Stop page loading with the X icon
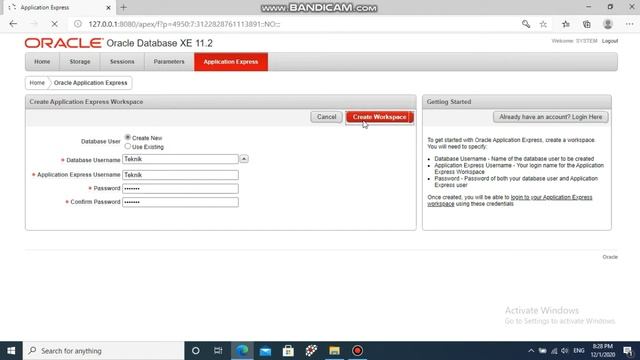 point(54,24)
